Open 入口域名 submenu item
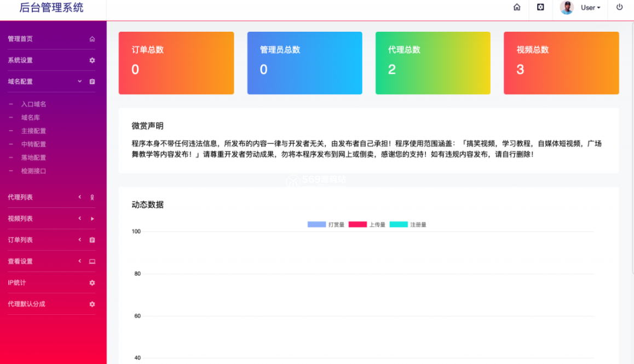This screenshot has height=364, width=634. 33,105
